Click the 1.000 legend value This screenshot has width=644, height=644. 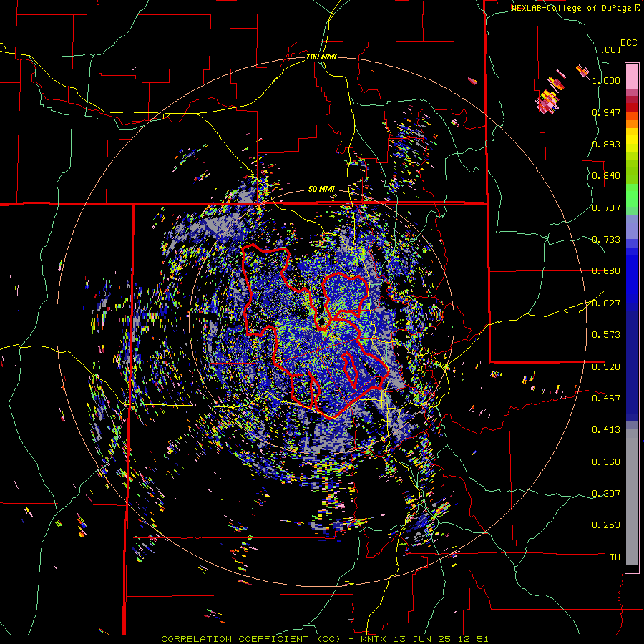(x=606, y=80)
